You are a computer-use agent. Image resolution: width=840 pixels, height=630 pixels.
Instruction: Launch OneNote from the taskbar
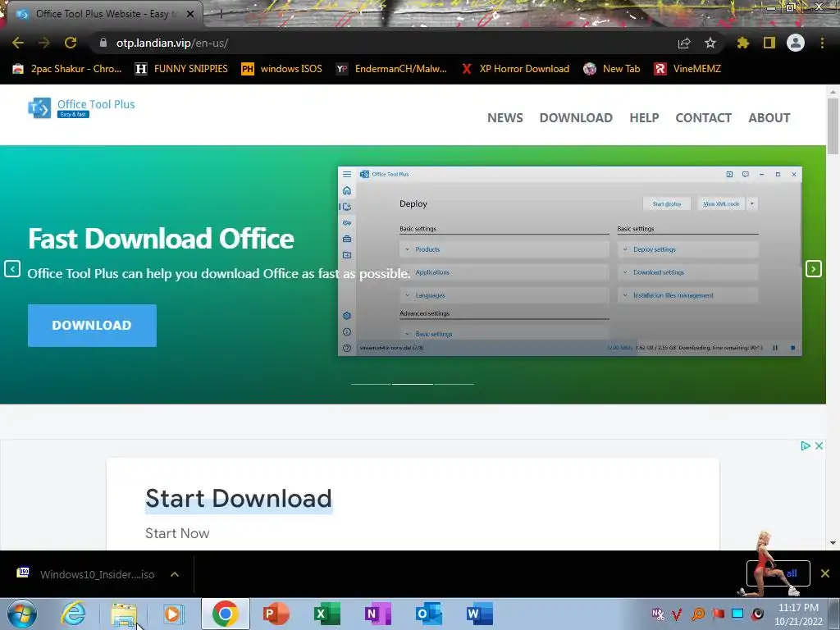tap(377, 614)
